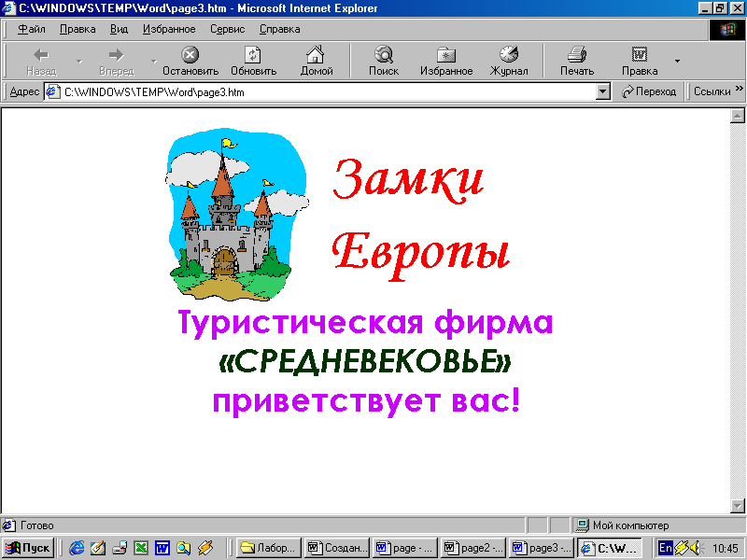Viewport: 747px width, 560px height.
Task: Open the Правка toolbar button dropdown arrow
Action: pyautogui.click(x=677, y=61)
